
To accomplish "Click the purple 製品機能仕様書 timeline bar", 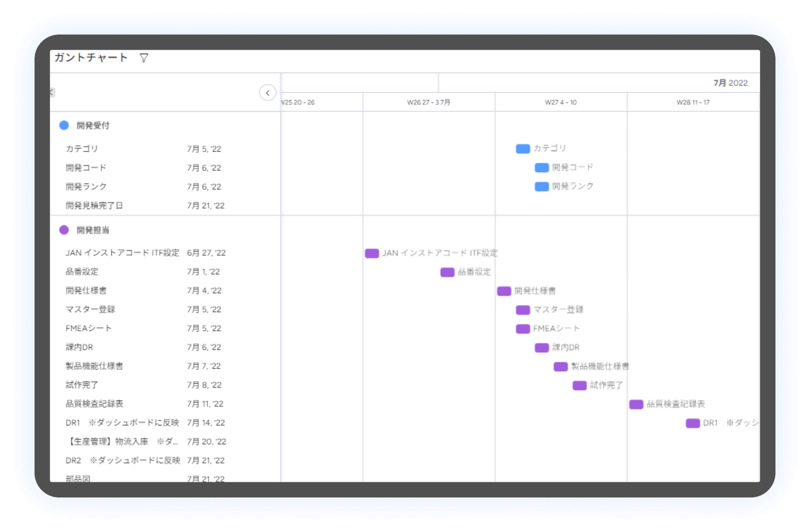I will click(561, 367).
